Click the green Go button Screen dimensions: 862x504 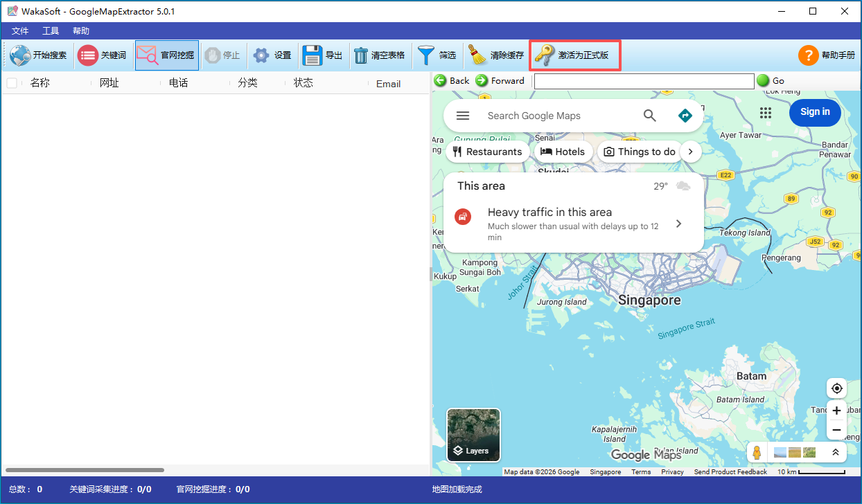click(x=771, y=81)
